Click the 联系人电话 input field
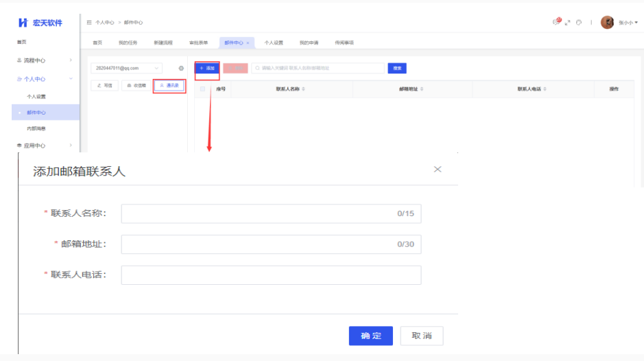Screen dimensions: 644x361 [271, 275]
